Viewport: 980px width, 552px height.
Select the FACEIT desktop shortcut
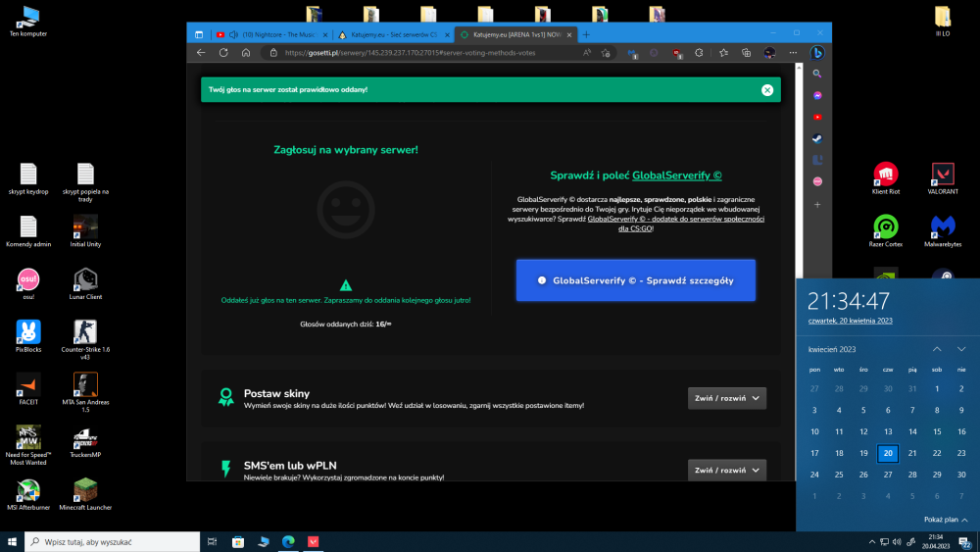tap(28, 389)
